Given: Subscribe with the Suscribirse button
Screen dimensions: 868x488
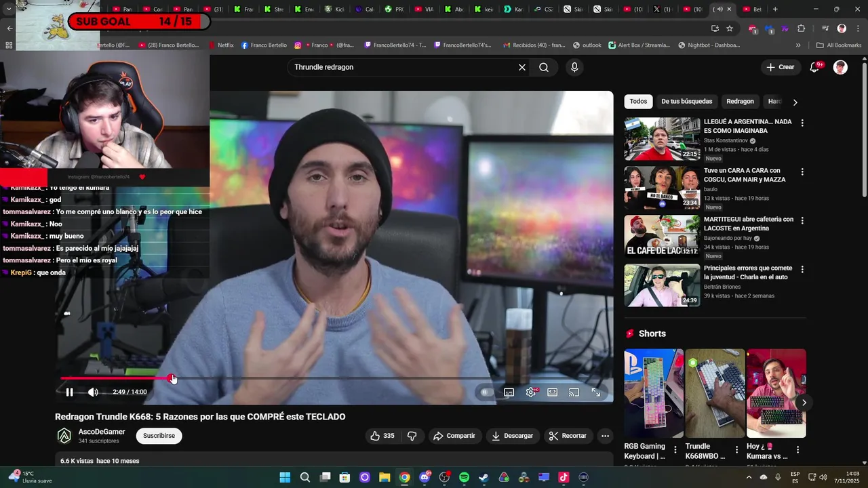Looking at the screenshot, I should pos(159,436).
